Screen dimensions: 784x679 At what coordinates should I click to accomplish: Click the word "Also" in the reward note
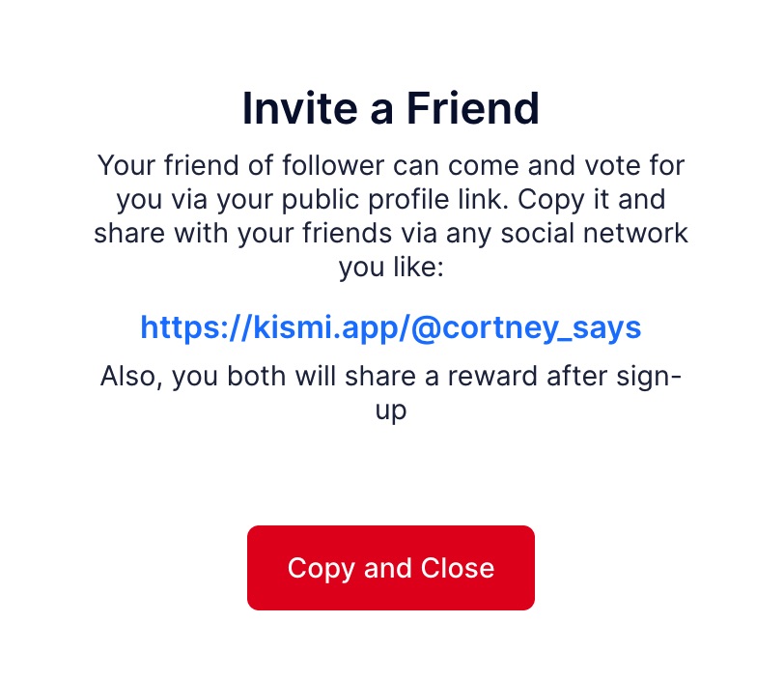pos(131,376)
